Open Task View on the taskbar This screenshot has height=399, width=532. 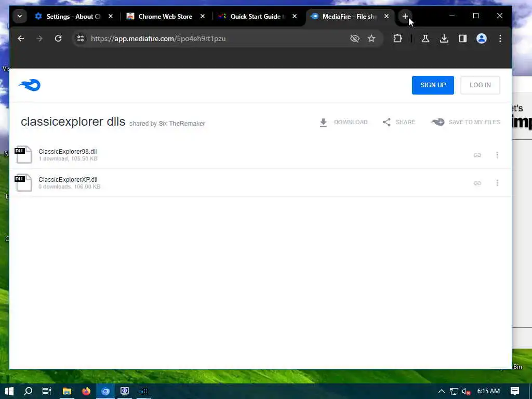click(x=47, y=391)
